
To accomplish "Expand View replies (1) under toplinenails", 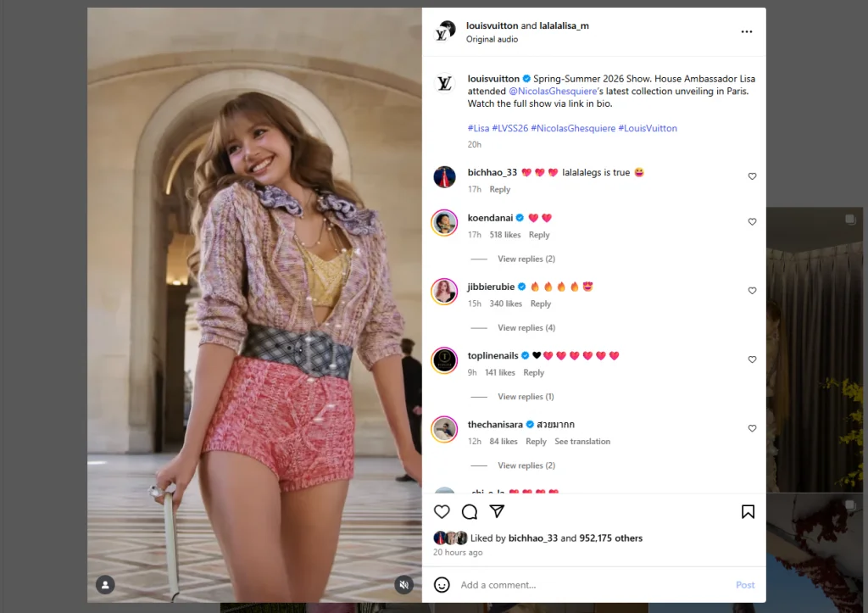I will pyautogui.click(x=526, y=397).
